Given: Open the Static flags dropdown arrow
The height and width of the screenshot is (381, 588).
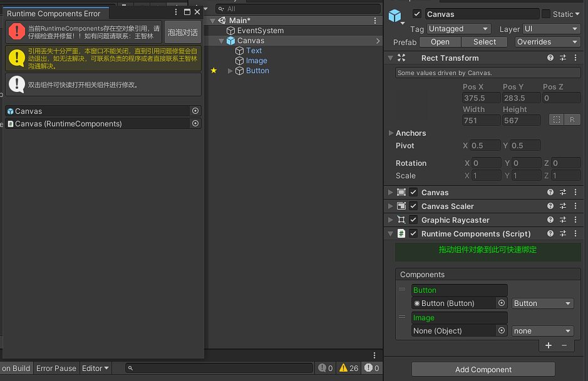Looking at the screenshot, I should [x=577, y=14].
